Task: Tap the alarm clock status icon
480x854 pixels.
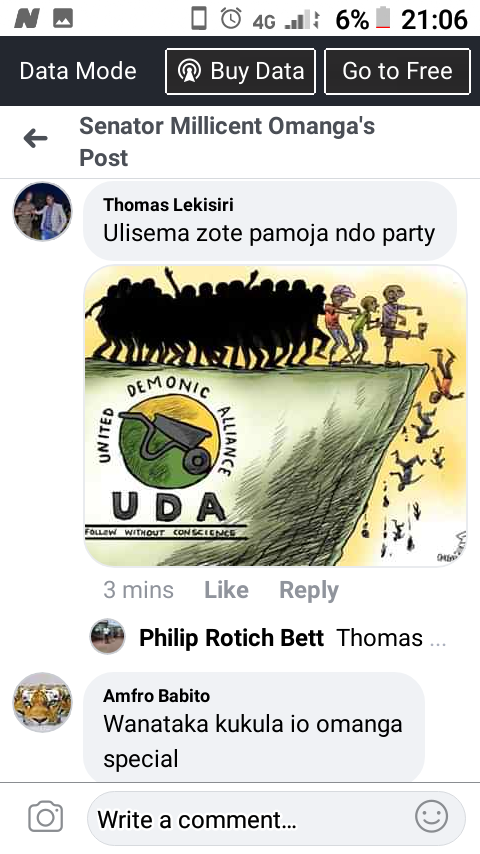Action: click(231, 19)
